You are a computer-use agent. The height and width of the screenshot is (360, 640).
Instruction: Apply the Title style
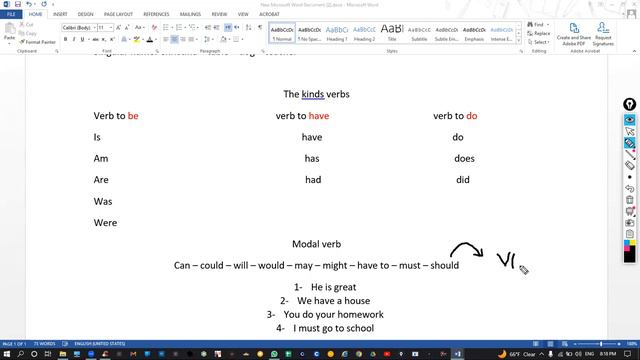pyautogui.click(x=392, y=33)
